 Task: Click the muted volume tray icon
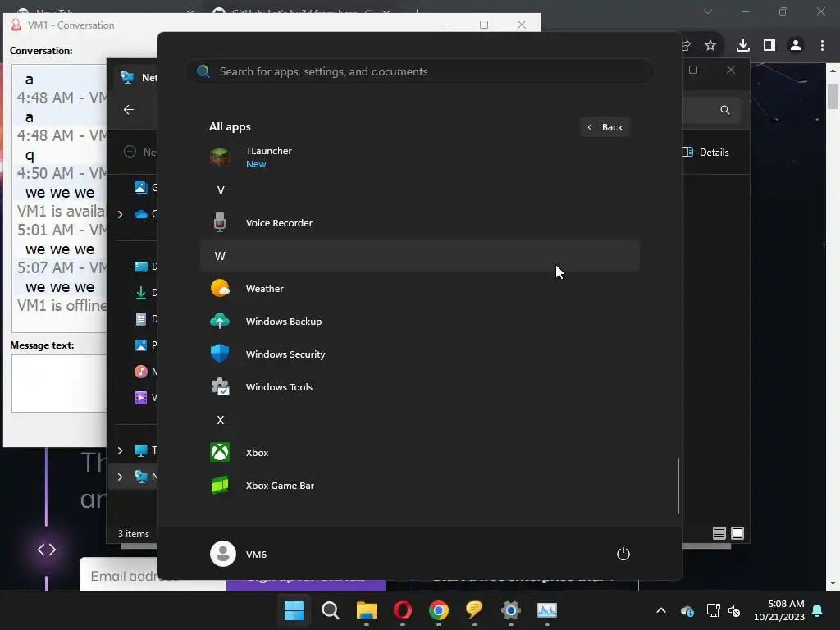tap(734, 610)
